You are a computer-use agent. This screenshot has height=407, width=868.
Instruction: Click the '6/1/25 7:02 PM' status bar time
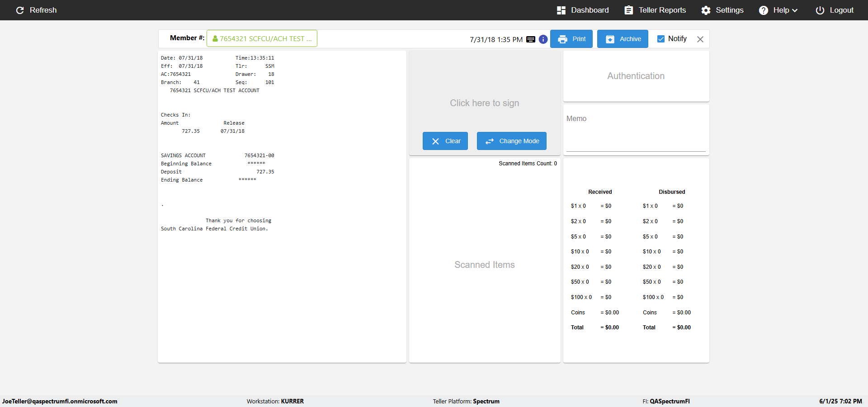(x=840, y=401)
